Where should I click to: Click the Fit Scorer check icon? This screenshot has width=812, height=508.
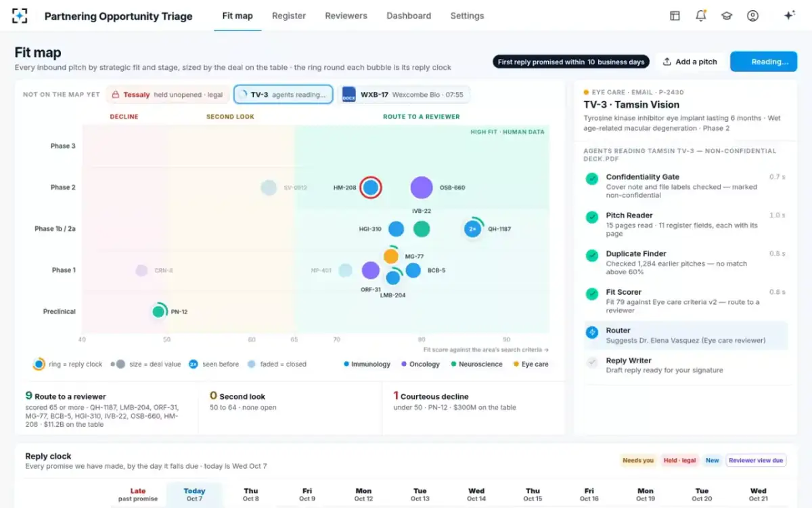(x=592, y=294)
